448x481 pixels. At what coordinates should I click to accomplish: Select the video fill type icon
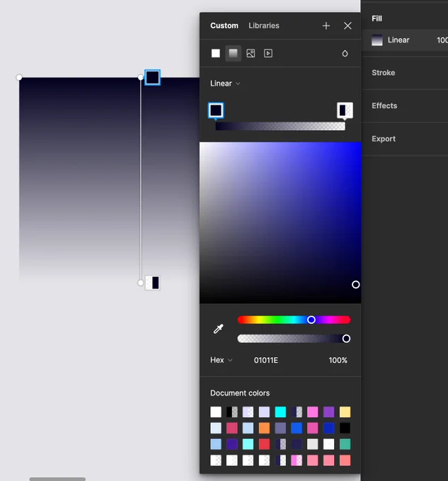click(x=268, y=53)
